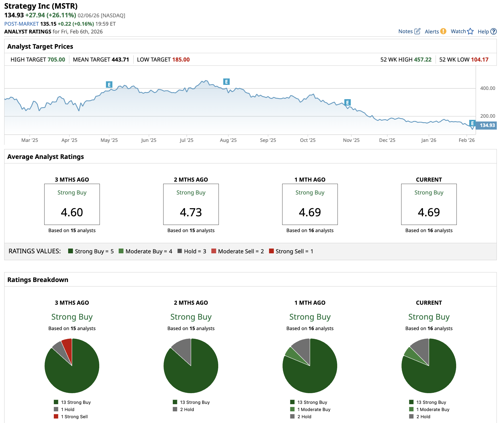Click the earnings E marker near Feb '26
This screenshot has height=423, width=504.
(472, 123)
